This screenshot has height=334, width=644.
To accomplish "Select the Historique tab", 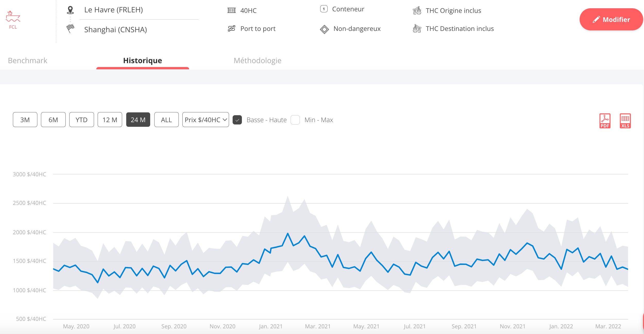I will click(142, 61).
